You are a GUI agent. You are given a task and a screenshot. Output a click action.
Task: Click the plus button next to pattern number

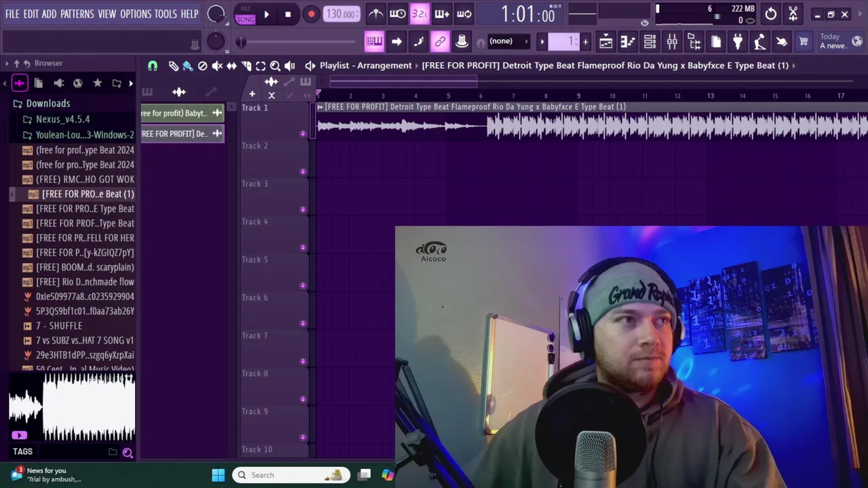coord(585,42)
